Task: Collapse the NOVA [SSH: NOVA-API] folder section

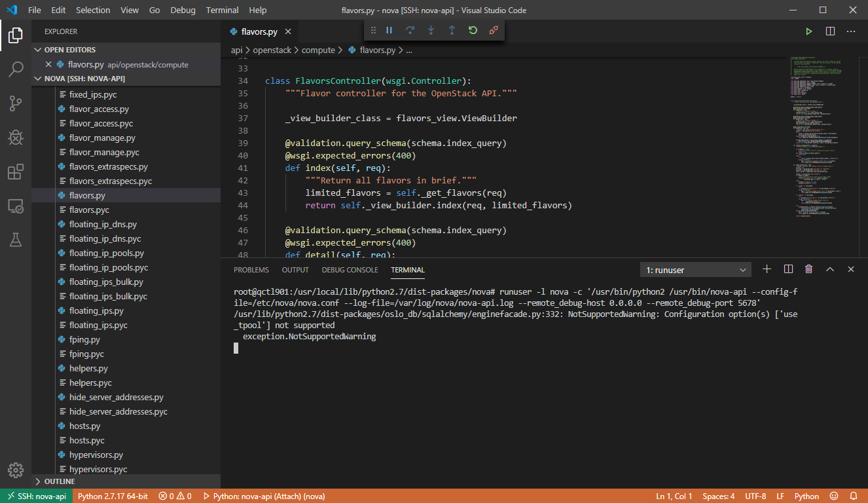Action: [126, 79]
